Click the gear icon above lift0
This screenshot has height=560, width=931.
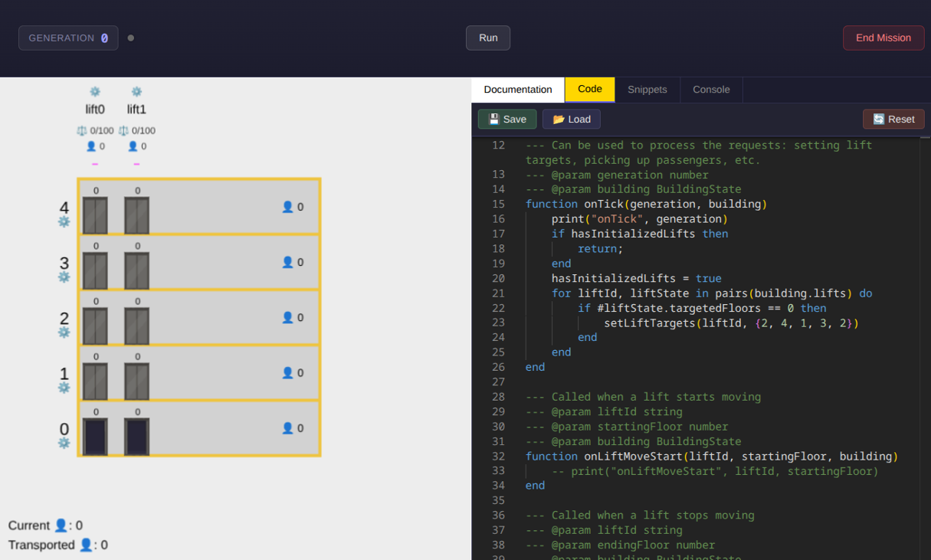click(95, 91)
